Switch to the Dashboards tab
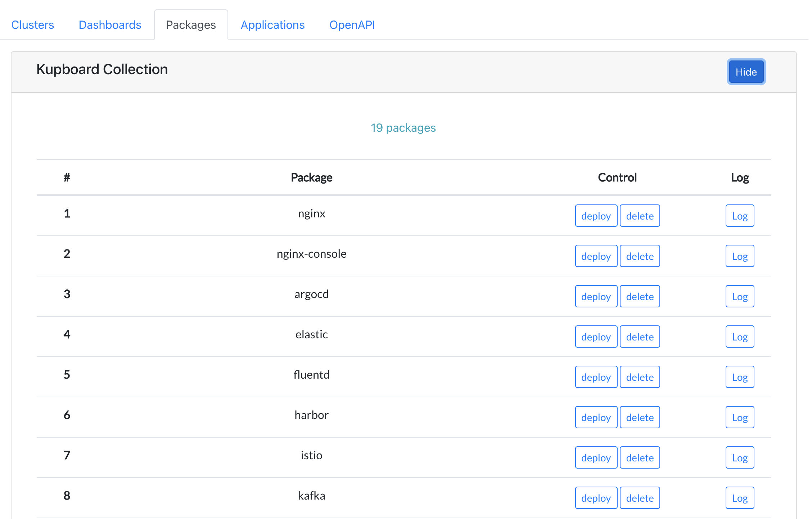The height and width of the screenshot is (519, 812). [110, 25]
